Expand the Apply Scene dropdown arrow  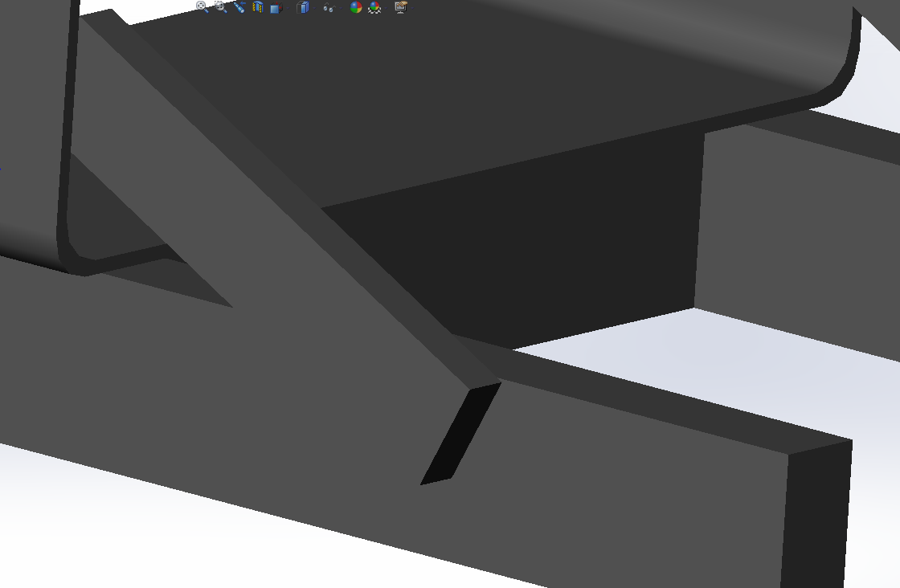click(x=386, y=8)
